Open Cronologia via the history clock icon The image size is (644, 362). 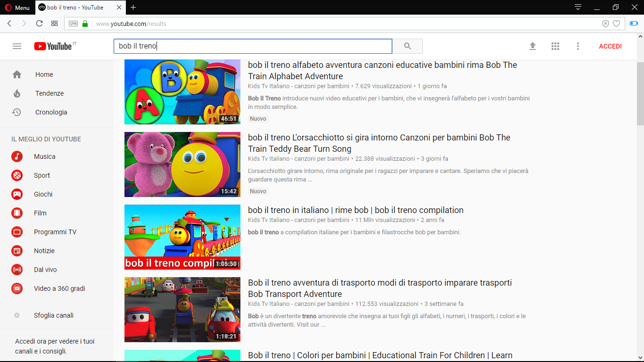click(17, 112)
